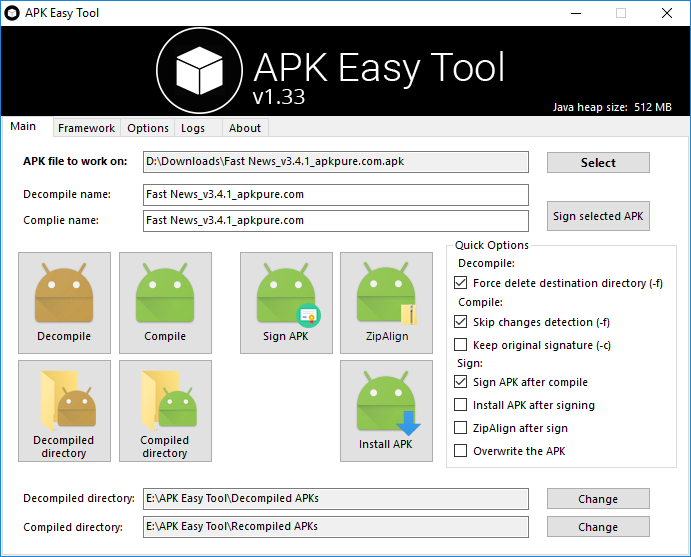Open the Decompiled directory folder icon
691x557 pixels.
click(x=64, y=411)
